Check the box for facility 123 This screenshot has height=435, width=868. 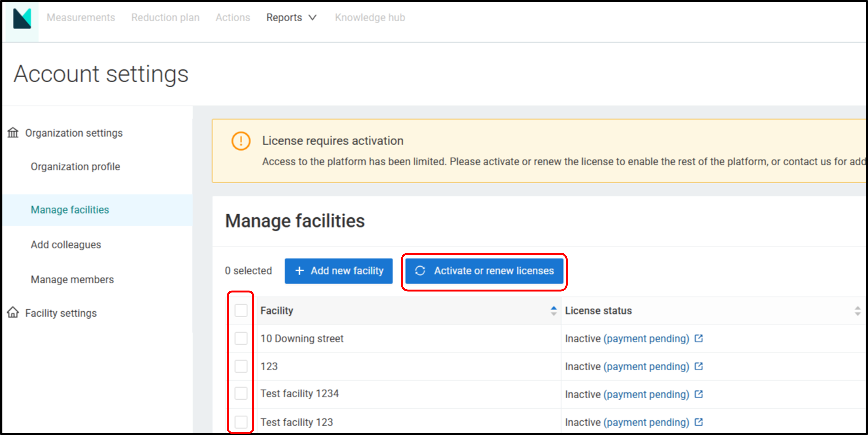click(x=241, y=366)
